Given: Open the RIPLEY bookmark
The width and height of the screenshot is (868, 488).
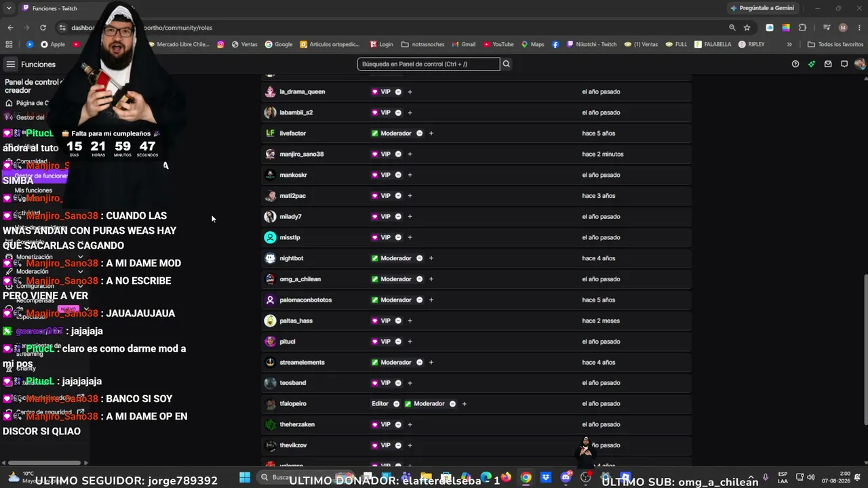Looking at the screenshot, I should 751,45.
